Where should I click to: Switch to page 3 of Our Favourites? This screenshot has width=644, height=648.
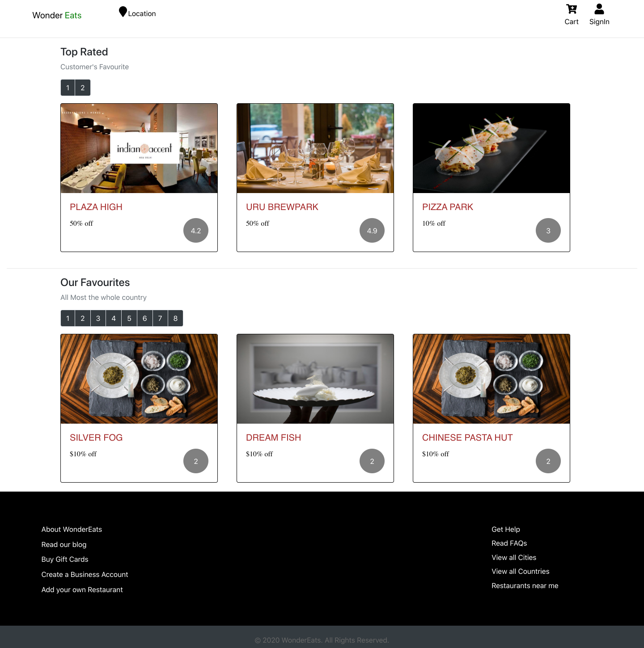pos(98,318)
